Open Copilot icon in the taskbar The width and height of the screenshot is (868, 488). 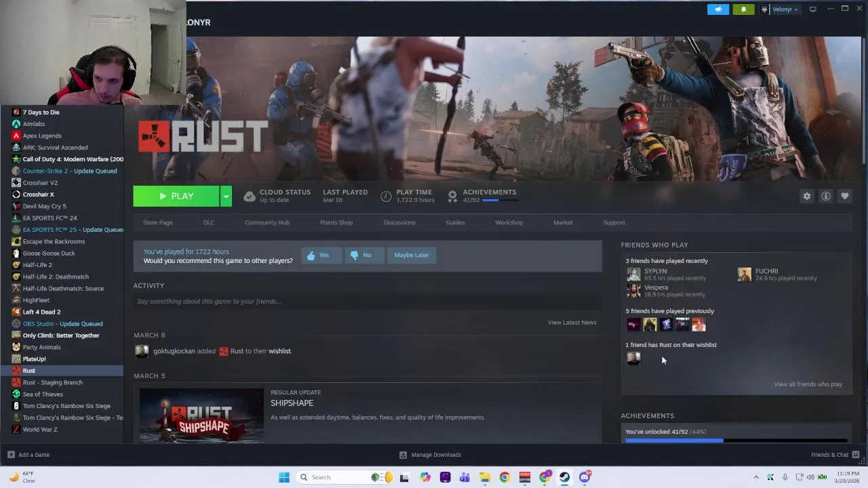[x=425, y=477]
